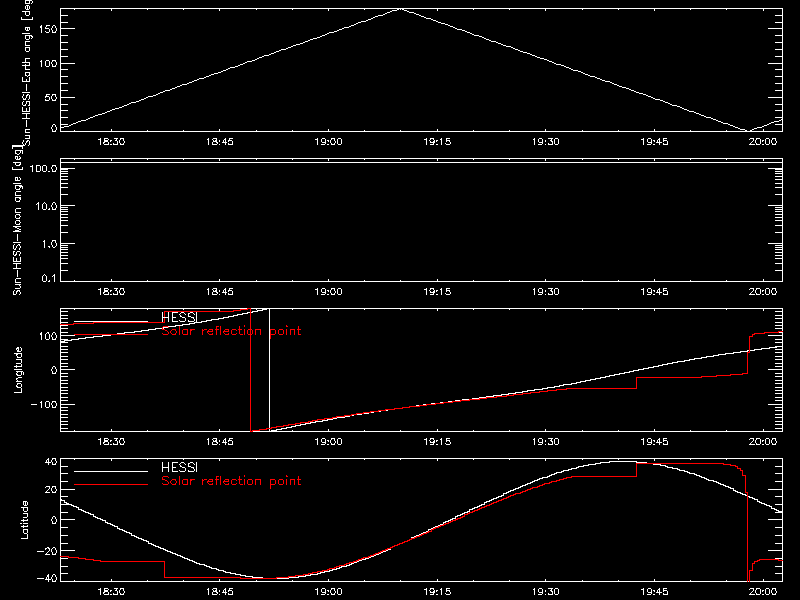Select the 18:45 time label under Latitude plot
The height and width of the screenshot is (600, 800).
(x=220, y=591)
